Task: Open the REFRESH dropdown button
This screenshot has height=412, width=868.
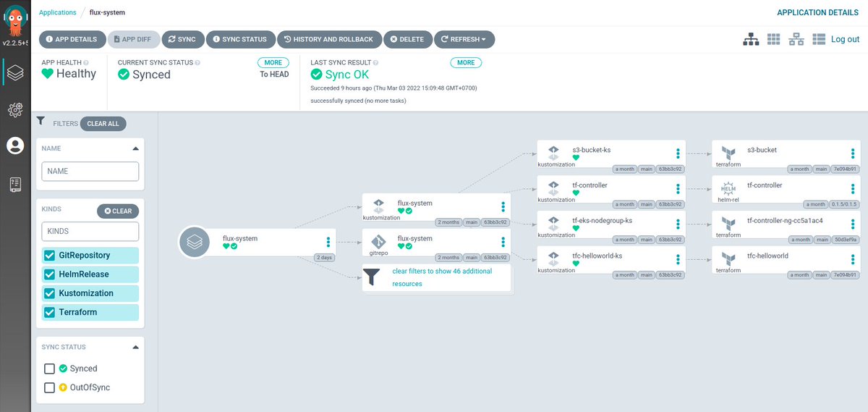Action: tap(464, 39)
